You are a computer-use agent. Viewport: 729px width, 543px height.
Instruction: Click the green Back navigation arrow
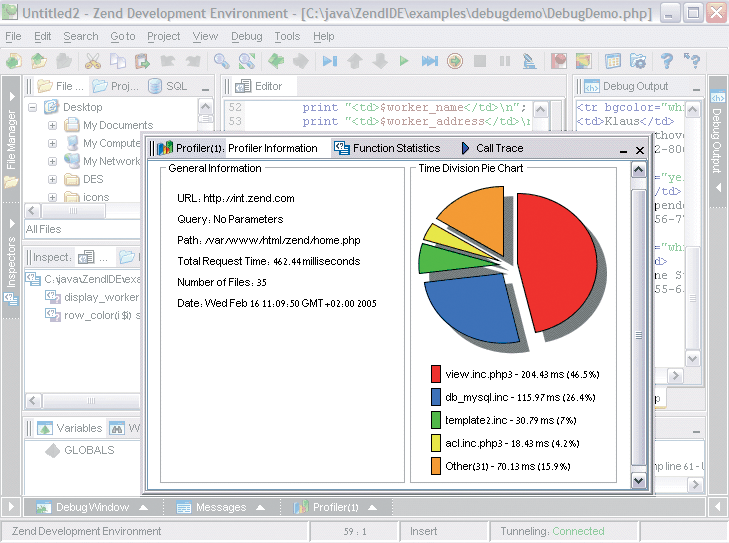click(x=276, y=61)
